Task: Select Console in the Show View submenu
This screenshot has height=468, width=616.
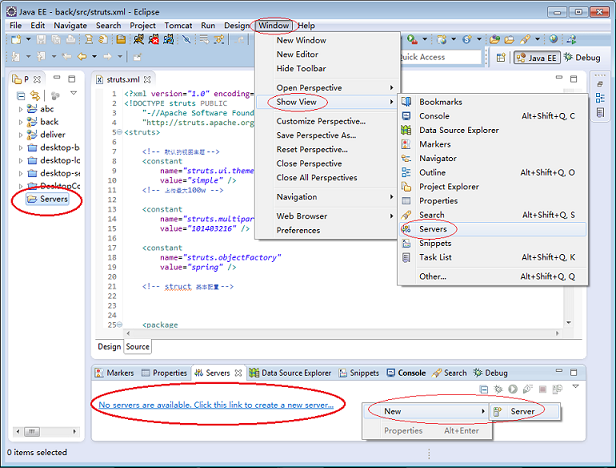Action: point(493,116)
